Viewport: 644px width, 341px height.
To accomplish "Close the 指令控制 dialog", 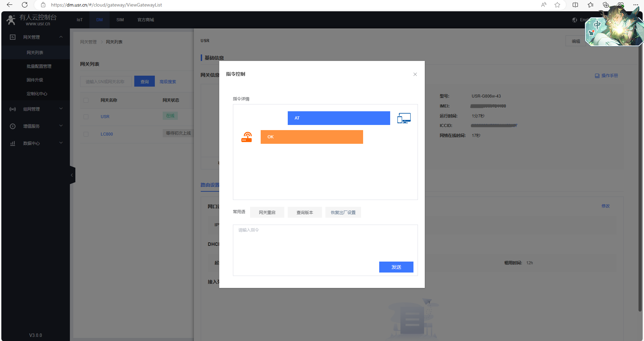I will 415,74.
